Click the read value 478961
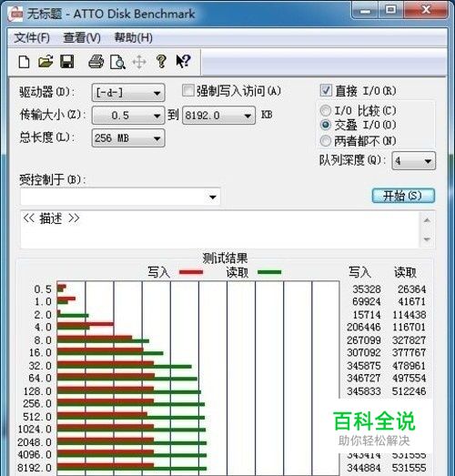Image resolution: width=455 pixels, height=476 pixels. tap(409, 366)
